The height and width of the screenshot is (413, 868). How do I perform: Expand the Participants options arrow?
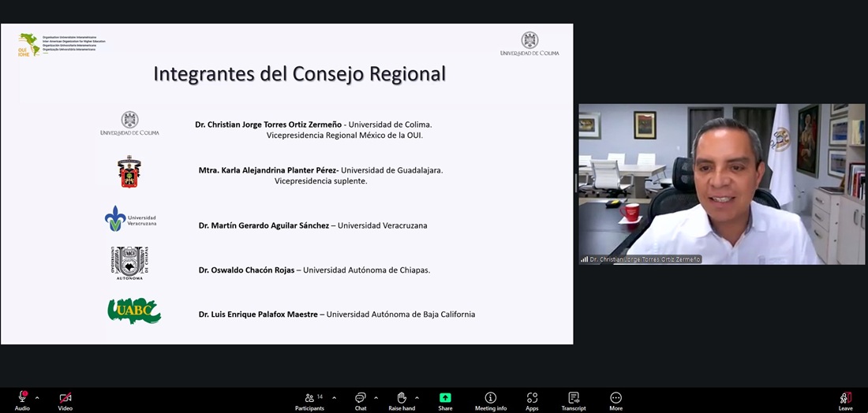334,397
